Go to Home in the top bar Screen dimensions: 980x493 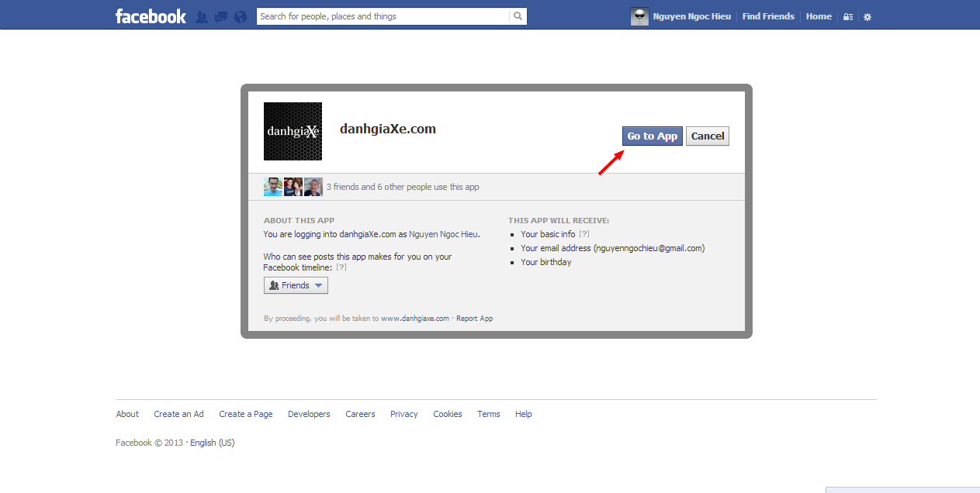tap(819, 16)
